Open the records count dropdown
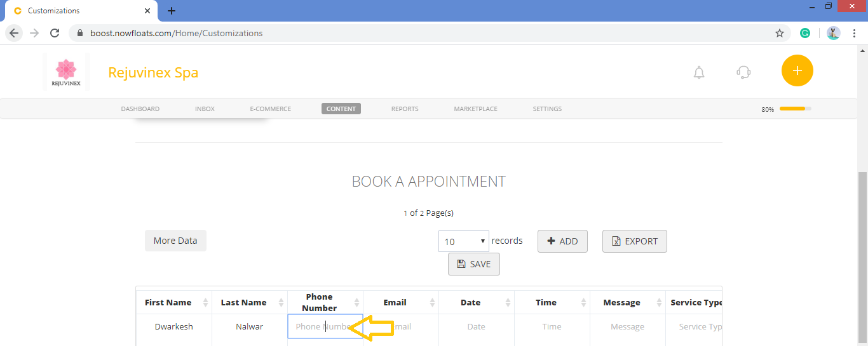 pyautogui.click(x=464, y=241)
